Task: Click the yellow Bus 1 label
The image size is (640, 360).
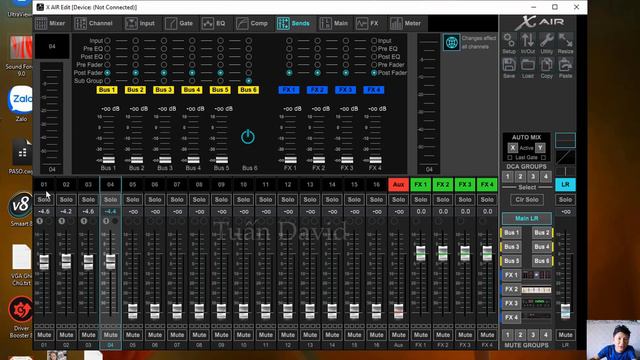Action: tap(107, 90)
